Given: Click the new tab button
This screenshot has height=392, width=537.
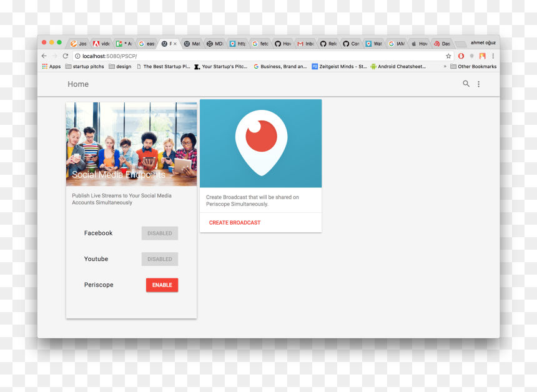Looking at the screenshot, I should point(461,44).
